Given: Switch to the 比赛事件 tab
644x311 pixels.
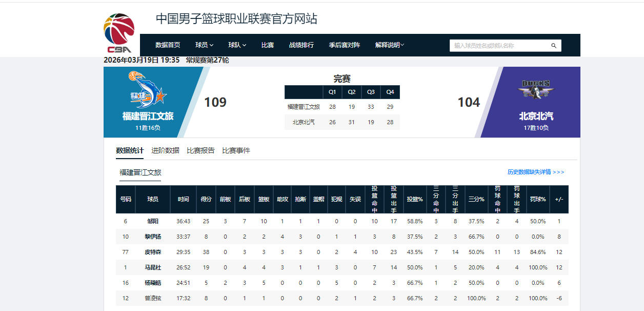Looking at the screenshot, I should point(236,150).
